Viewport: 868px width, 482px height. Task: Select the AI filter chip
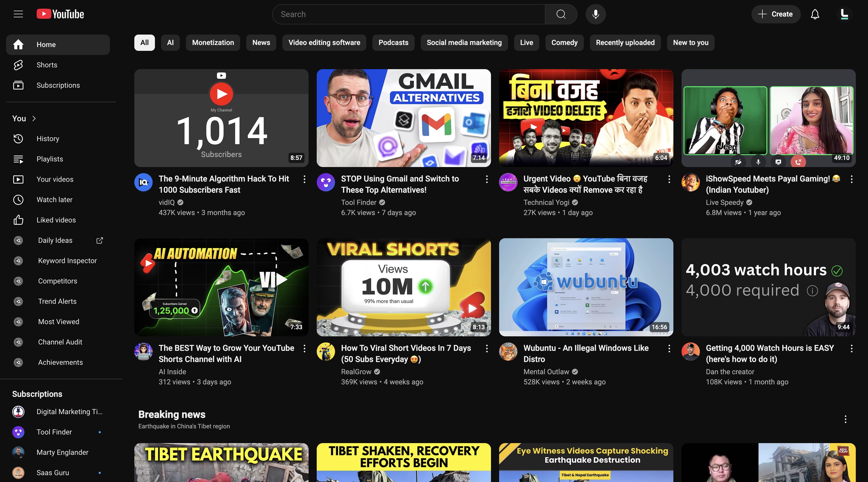170,43
